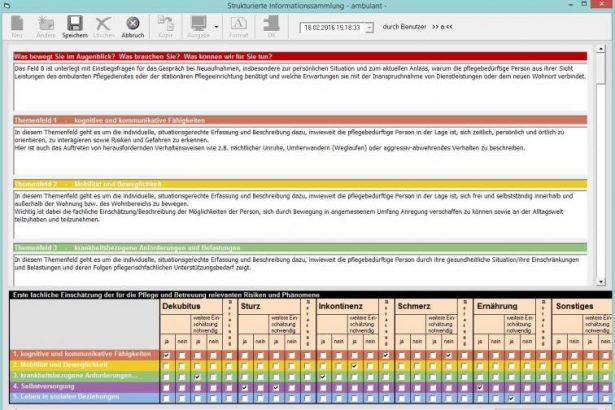Uncheck Ernährung weitere Einschätzung ja in soziale Beziehungen row
This screenshot has width=615, height=410.
point(511,398)
